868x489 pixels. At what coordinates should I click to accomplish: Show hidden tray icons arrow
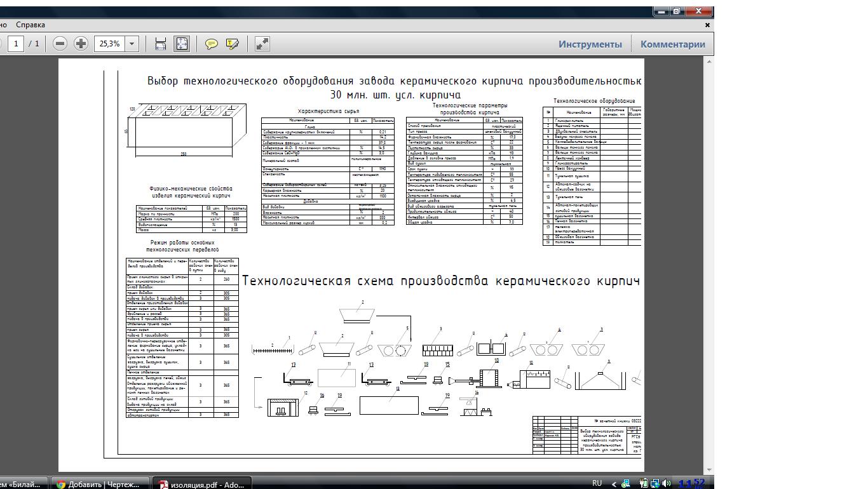(x=614, y=484)
